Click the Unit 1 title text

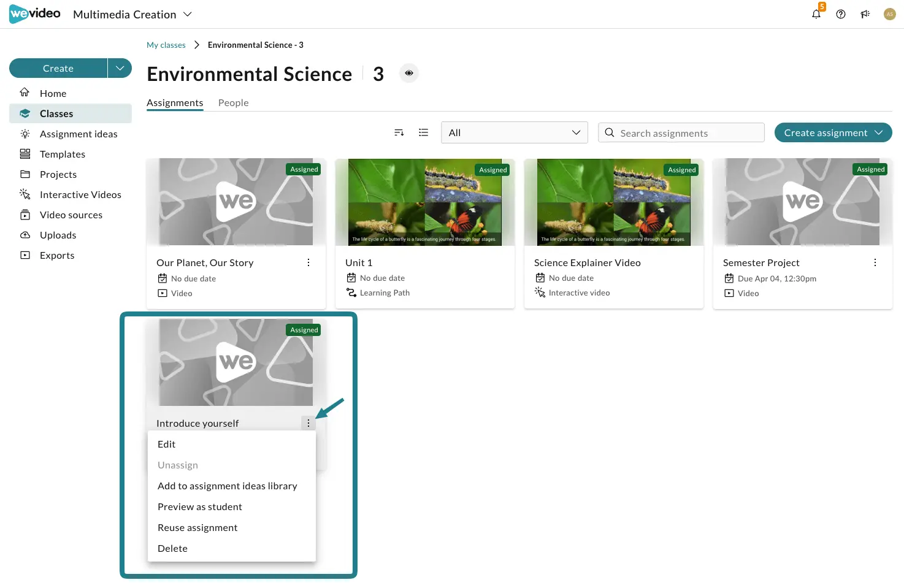(359, 262)
